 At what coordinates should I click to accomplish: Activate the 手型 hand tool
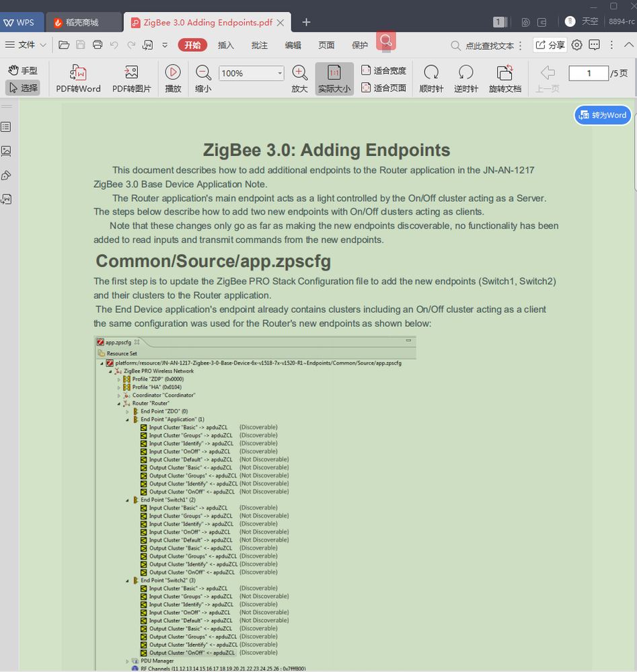point(23,70)
